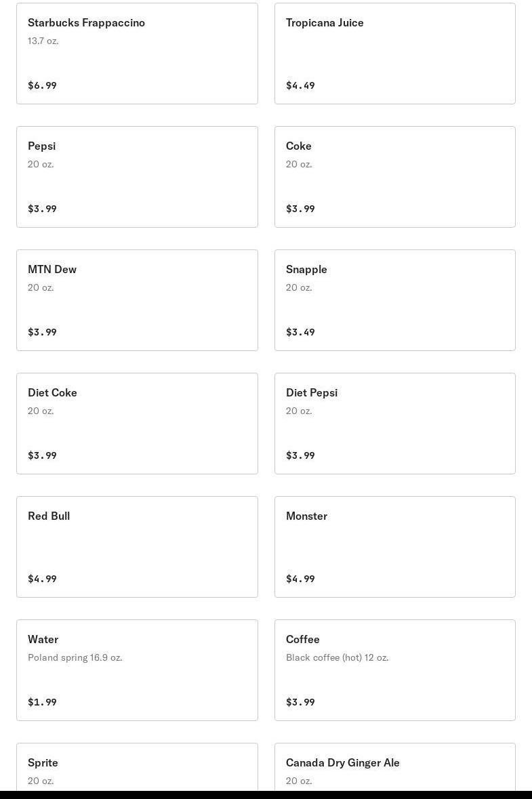Click the $1.99 price on Water
Viewport: 532px width, 799px height.
tap(42, 702)
